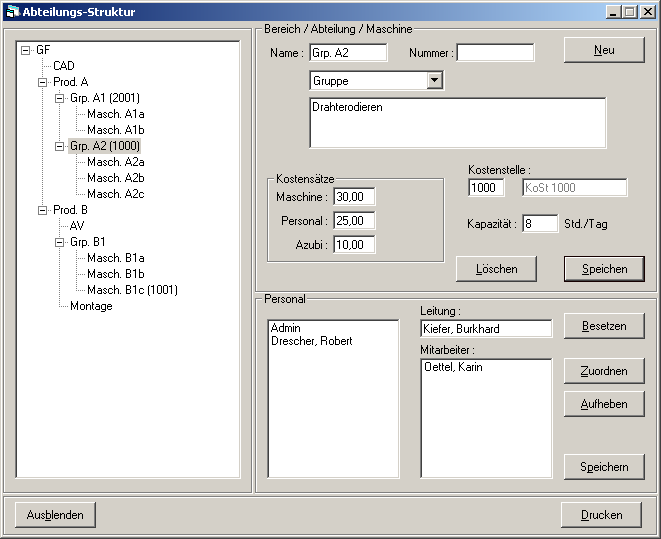
Task: Save the department with Speichen button
Action: click(x=604, y=268)
